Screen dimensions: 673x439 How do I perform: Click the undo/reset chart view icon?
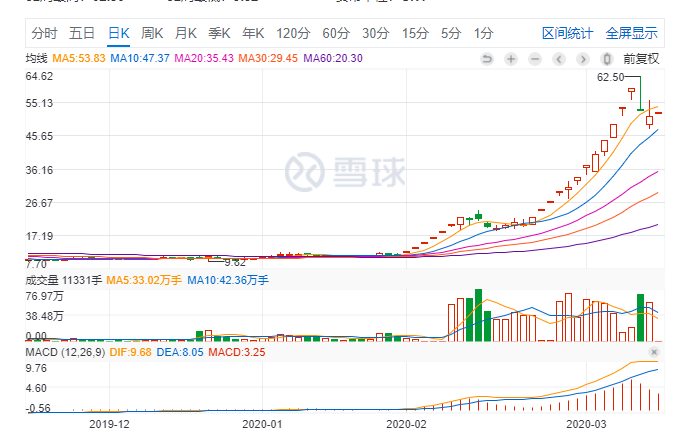pyautogui.click(x=487, y=58)
